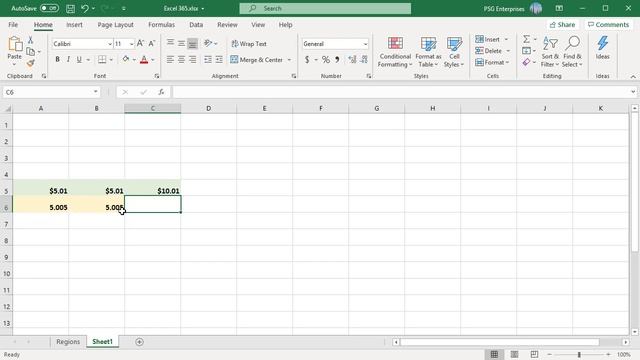Click the Insert Function fx icon
The height and width of the screenshot is (360, 640).
161,92
